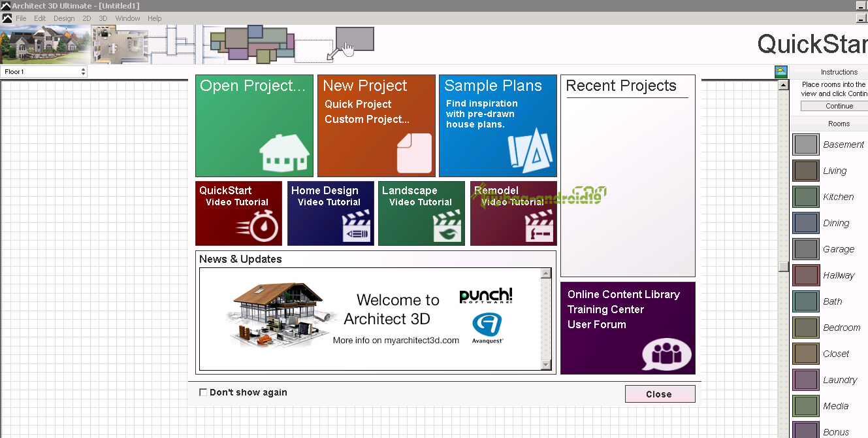
Task: Pick the Garage room swatch
Action: (x=806, y=249)
